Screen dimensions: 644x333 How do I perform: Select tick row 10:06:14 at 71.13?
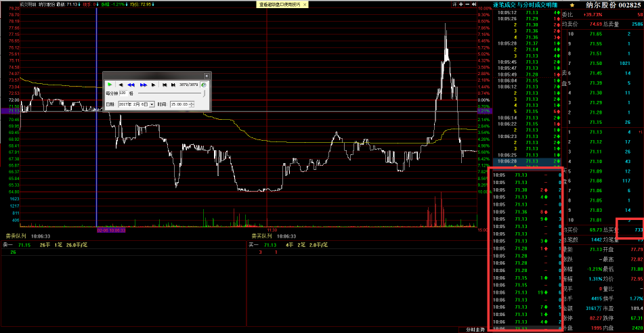(527, 118)
